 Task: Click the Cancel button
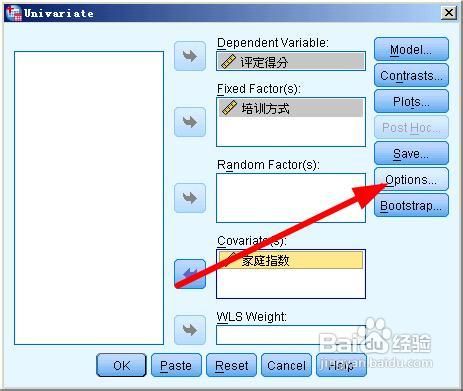tap(286, 365)
